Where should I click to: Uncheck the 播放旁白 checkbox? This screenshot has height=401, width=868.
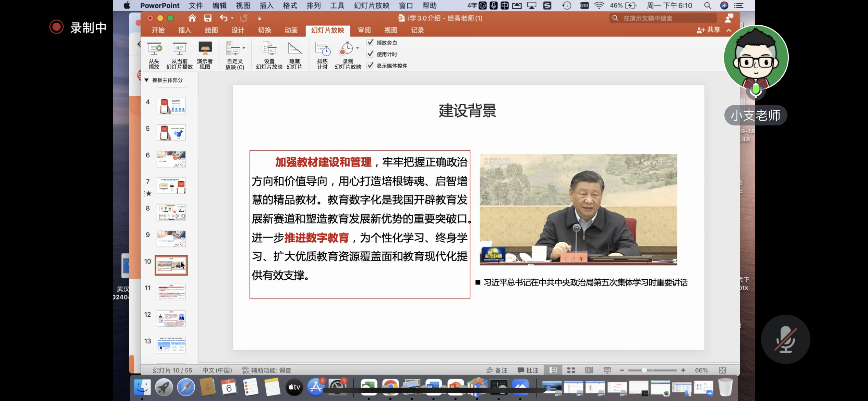[x=370, y=42]
